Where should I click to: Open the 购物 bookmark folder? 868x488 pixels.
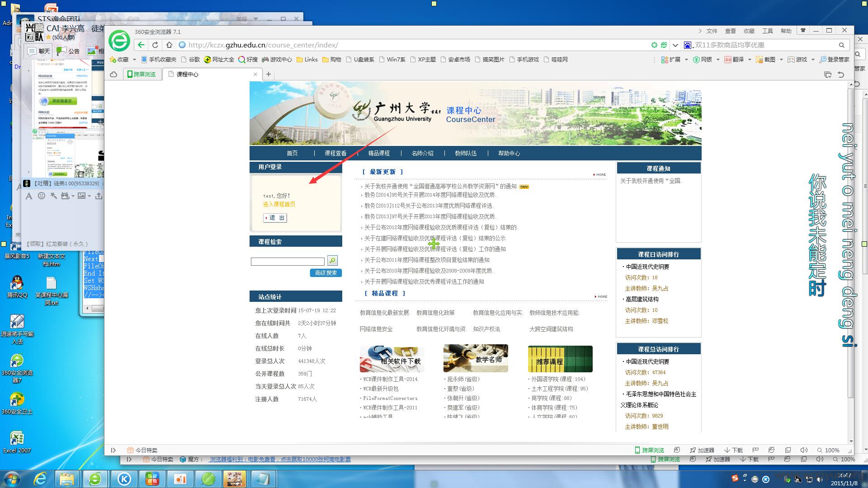(332, 60)
